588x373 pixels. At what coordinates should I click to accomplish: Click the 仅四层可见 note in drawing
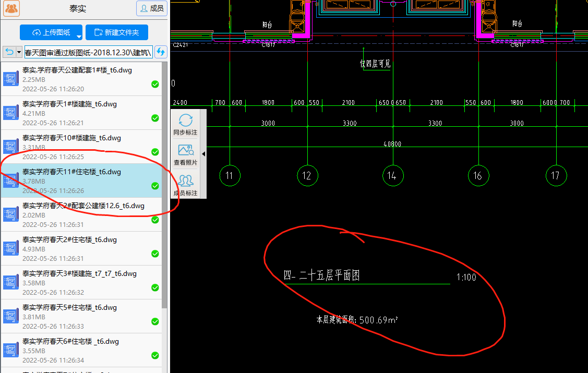[x=375, y=64]
